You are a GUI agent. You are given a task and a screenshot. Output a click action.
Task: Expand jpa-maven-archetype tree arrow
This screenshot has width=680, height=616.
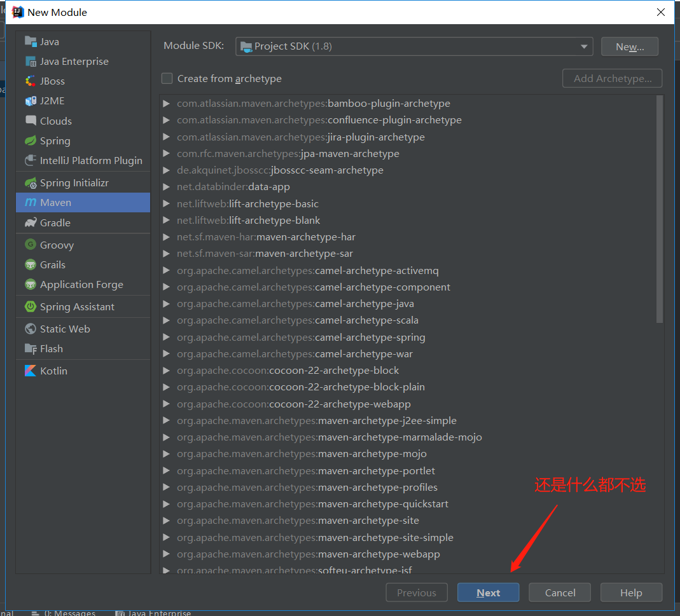[x=166, y=153]
